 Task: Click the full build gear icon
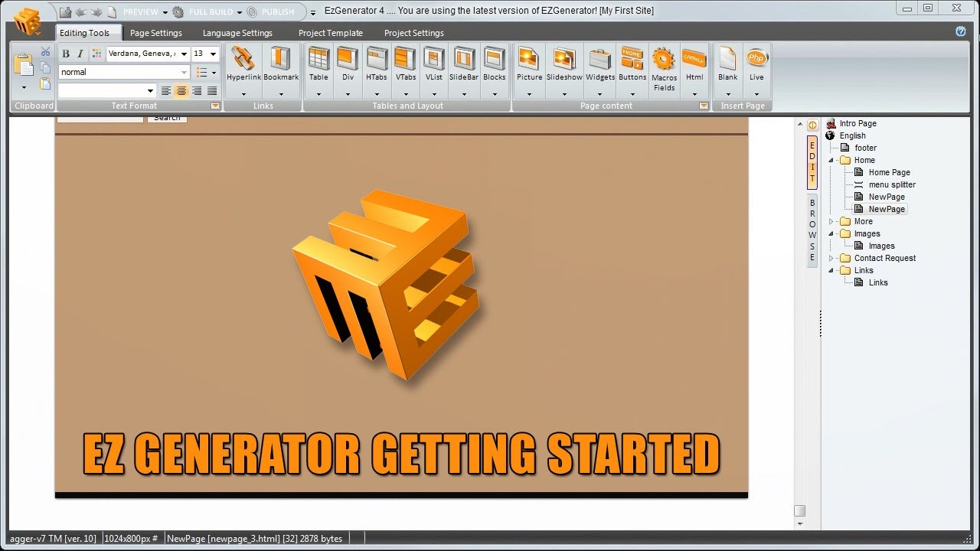click(x=178, y=12)
